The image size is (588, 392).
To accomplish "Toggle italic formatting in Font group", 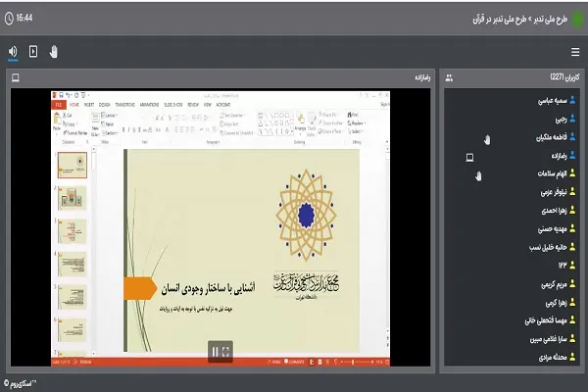I will (128, 129).
